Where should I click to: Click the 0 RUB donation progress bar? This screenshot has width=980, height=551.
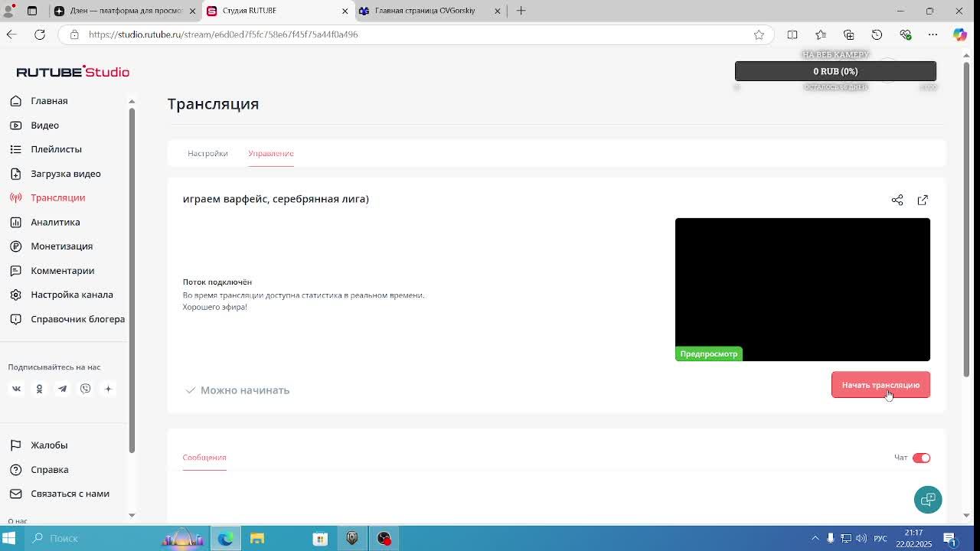click(x=835, y=71)
